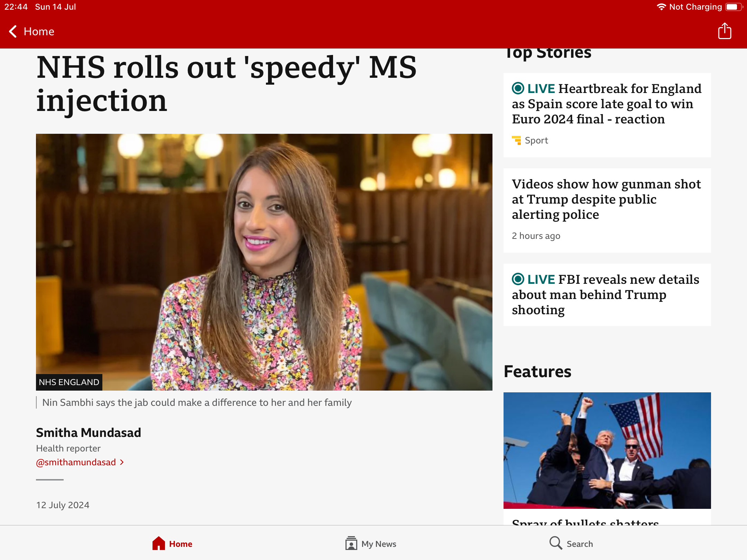Tap the yellow Sport section icon
The height and width of the screenshot is (560, 747).
point(516,140)
